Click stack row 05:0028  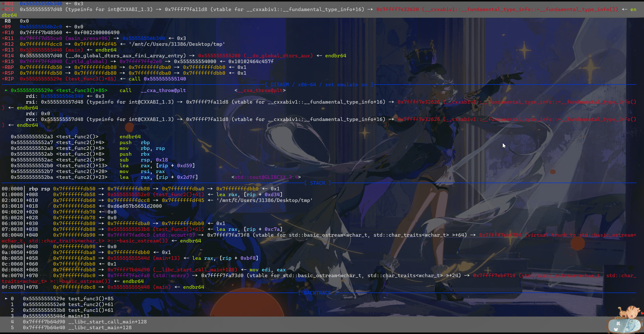coord(59,218)
